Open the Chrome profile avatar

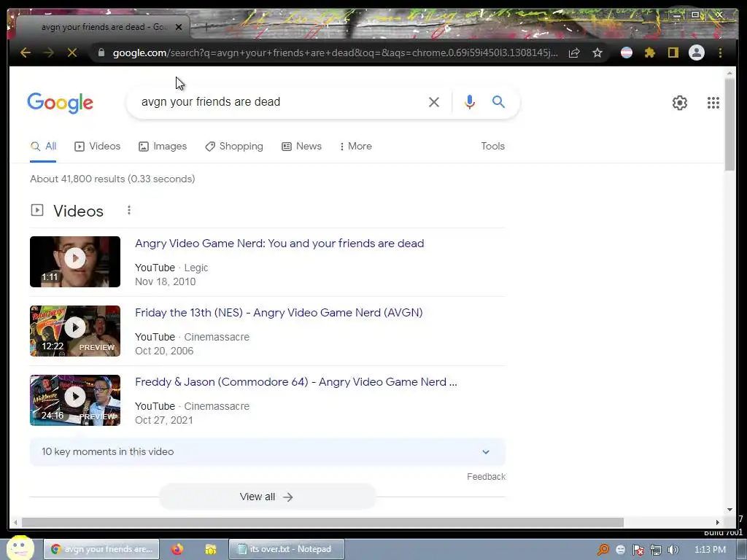[697, 52]
